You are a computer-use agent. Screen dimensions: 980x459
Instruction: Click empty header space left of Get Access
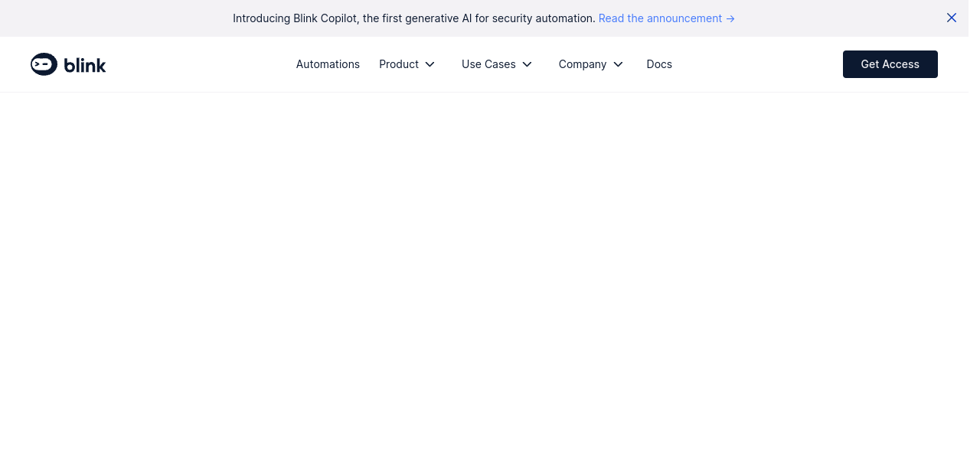click(x=758, y=64)
